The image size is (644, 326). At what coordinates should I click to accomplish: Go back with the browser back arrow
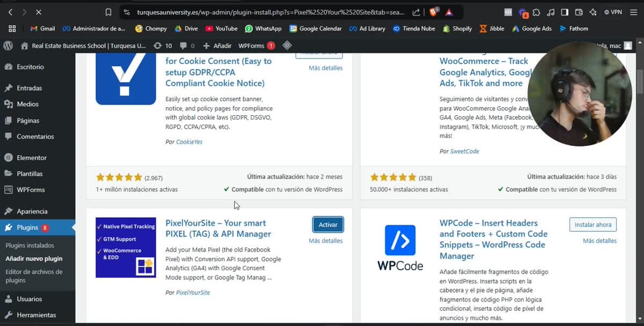[x=11, y=12]
